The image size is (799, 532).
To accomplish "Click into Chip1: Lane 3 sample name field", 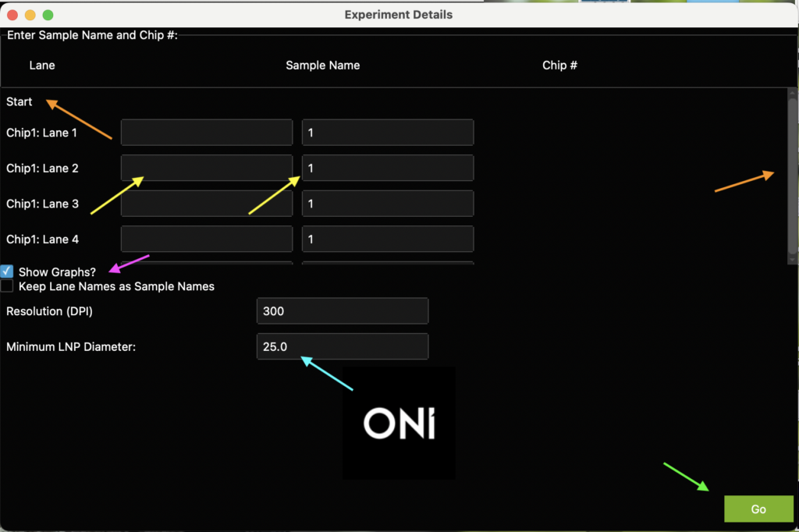I will pyautogui.click(x=206, y=204).
